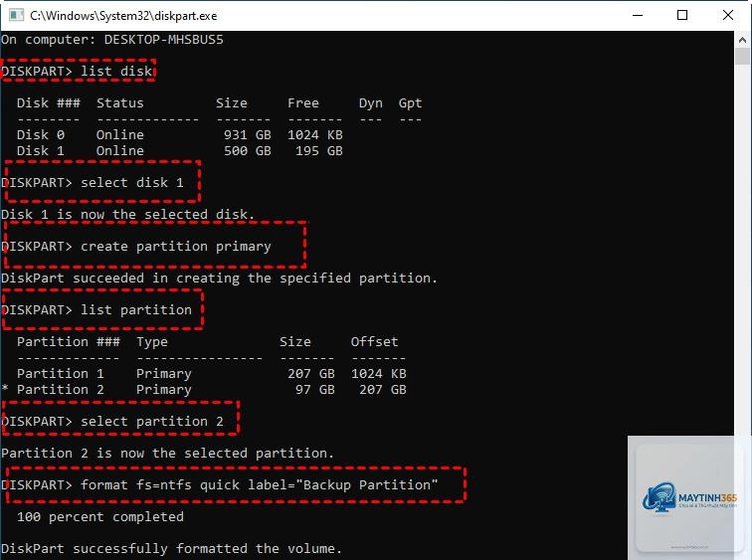
Task: Click the 'select partition 2' command
Action: (152, 421)
